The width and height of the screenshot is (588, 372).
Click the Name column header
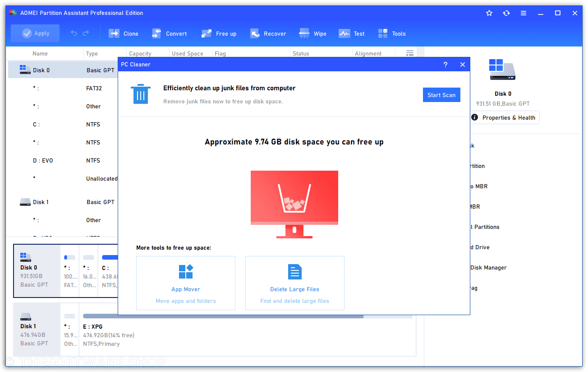(40, 53)
